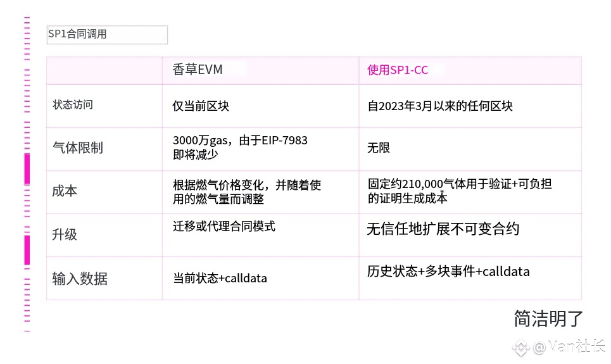Screen dimensions: 611x364
Task: Click the 状态访问 row label
Action: pyautogui.click(x=73, y=105)
